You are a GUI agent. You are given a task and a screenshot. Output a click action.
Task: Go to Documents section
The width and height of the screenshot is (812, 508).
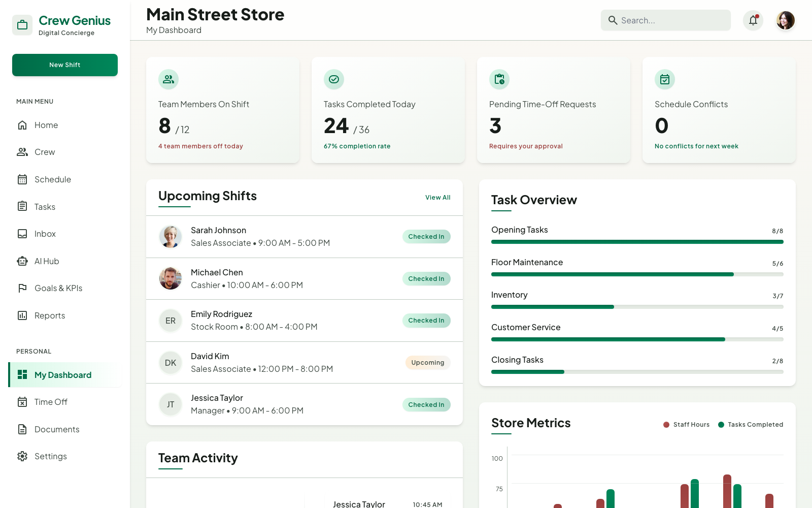[x=65, y=429]
